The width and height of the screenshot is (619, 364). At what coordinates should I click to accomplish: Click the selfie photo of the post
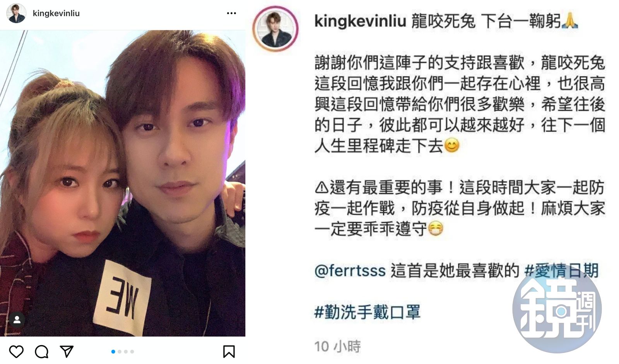[123, 183]
